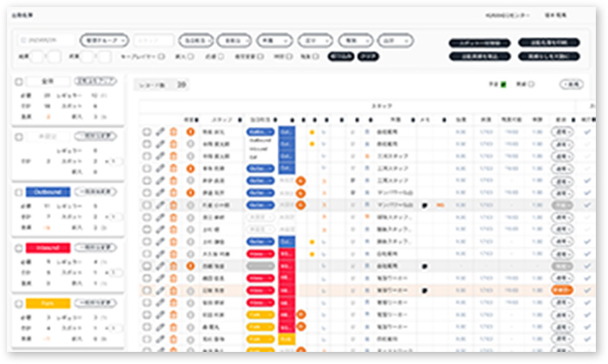Click the yellow square marker in first staff row
Viewport: 608px width, 364px height.
311,132
